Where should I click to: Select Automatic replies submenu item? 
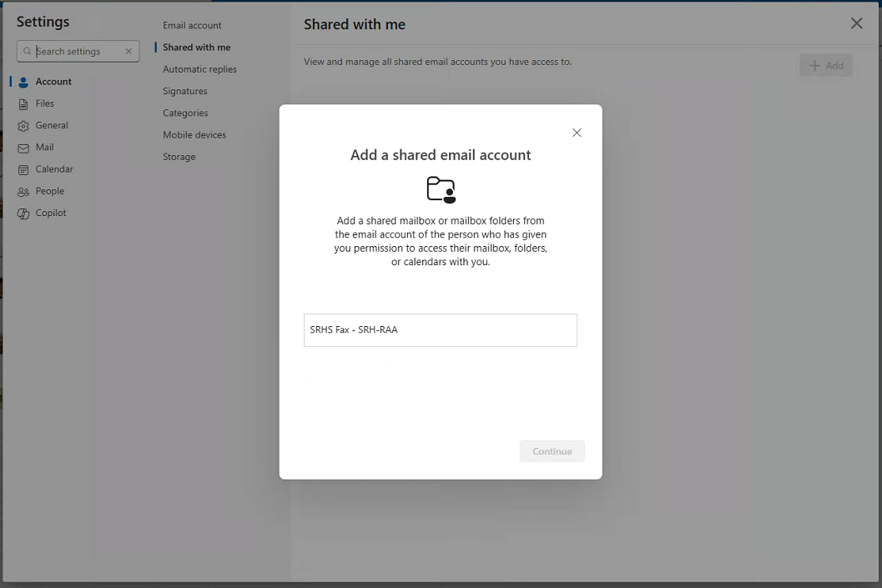[x=199, y=69]
